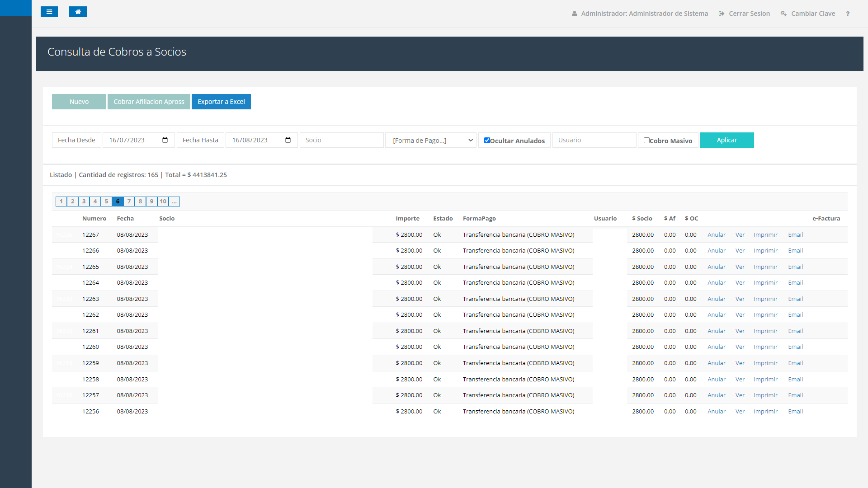Go to page 5 of results
This screenshot has width=868, height=488.
pyautogui.click(x=106, y=202)
